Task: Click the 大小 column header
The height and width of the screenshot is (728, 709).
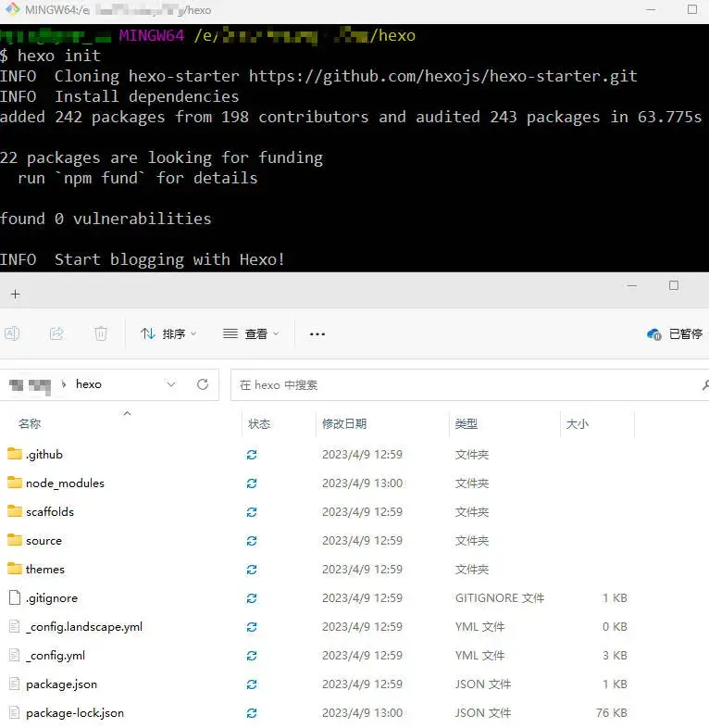Action: point(577,423)
